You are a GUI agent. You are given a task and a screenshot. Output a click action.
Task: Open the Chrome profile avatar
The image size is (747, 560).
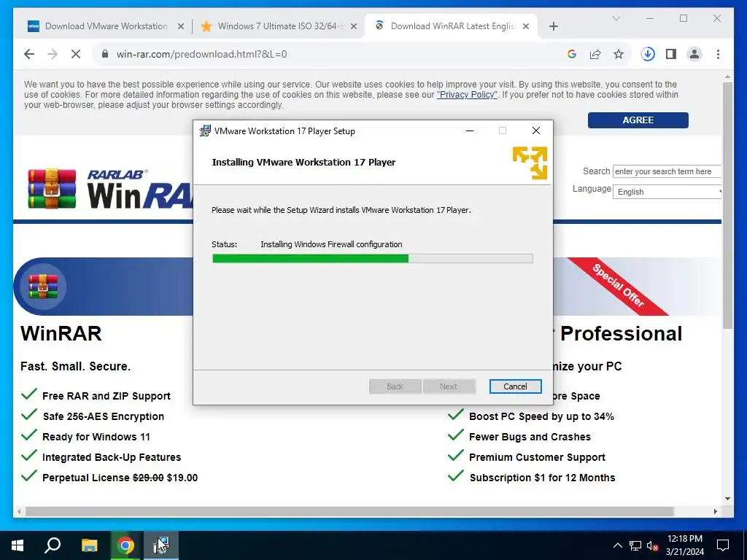point(694,54)
